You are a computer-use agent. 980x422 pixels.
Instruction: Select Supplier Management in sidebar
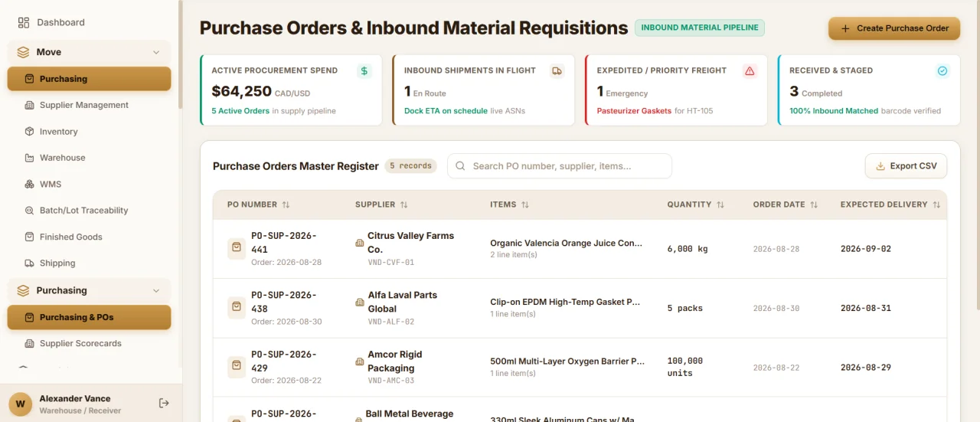(89, 105)
